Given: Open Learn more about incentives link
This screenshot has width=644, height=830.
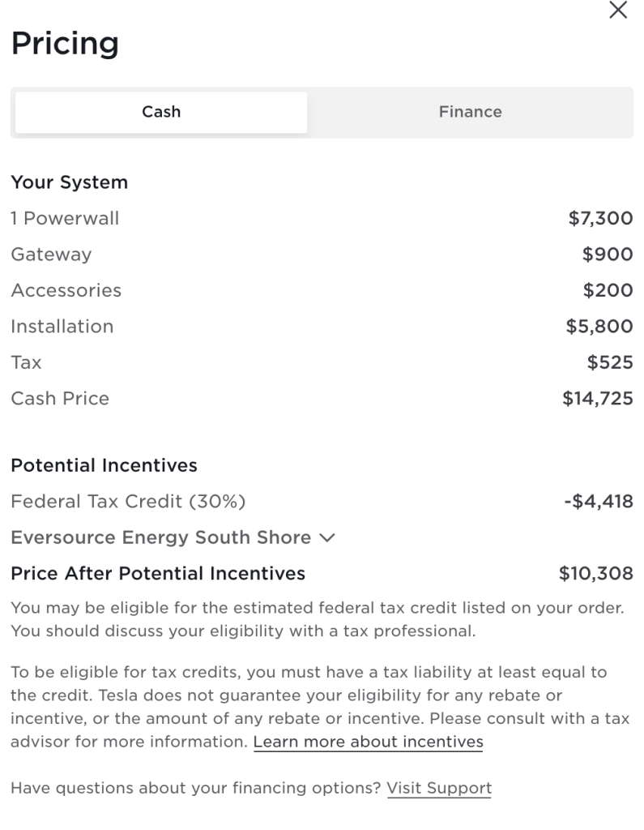Looking at the screenshot, I should pos(368,742).
